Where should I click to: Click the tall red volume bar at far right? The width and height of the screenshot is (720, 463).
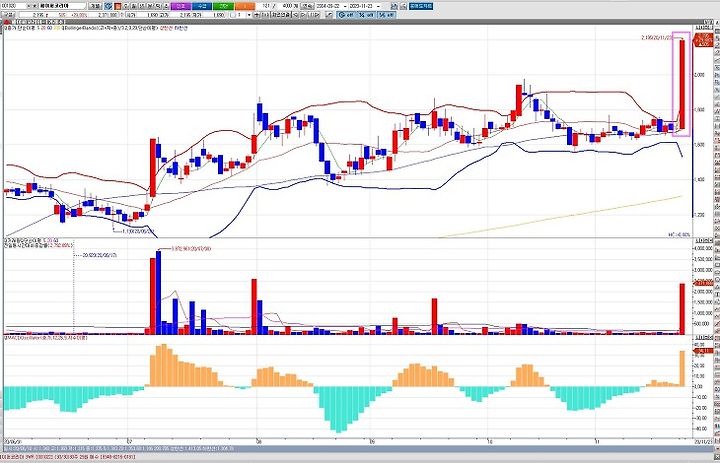(x=682, y=309)
